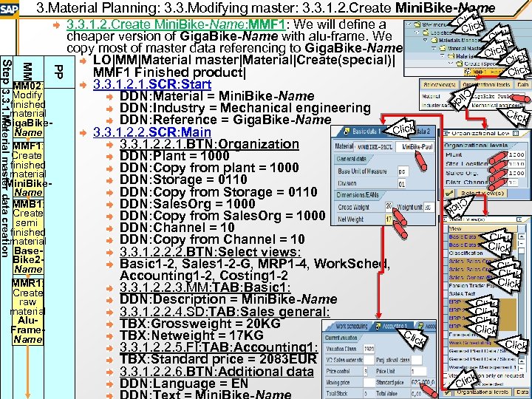This screenshot has width=532, height=399.
Task: Click the Sales Org. input field
Action: pyautogui.click(x=516, y=173)
